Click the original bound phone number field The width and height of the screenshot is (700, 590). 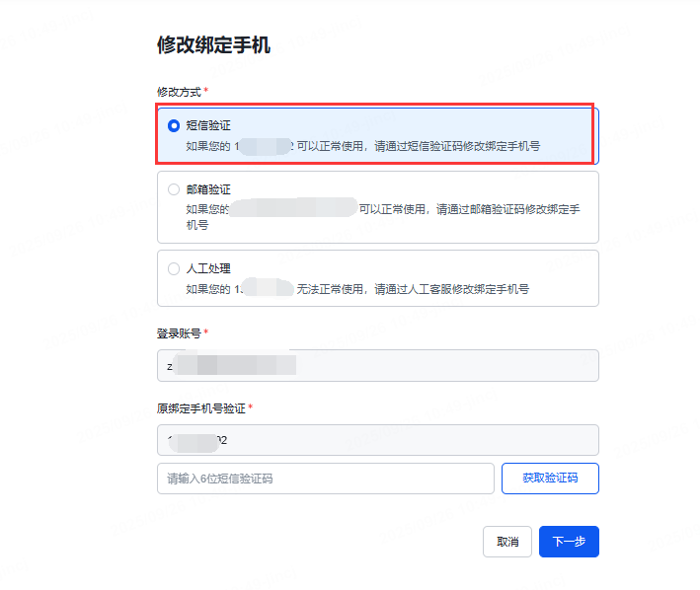377,440
